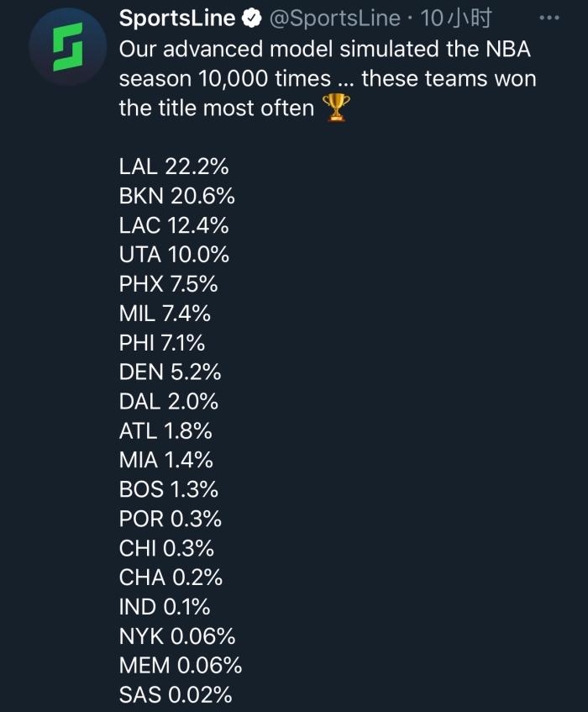Click the NYK 0.06% line
The image size is (588, 712).
(177, 636)
